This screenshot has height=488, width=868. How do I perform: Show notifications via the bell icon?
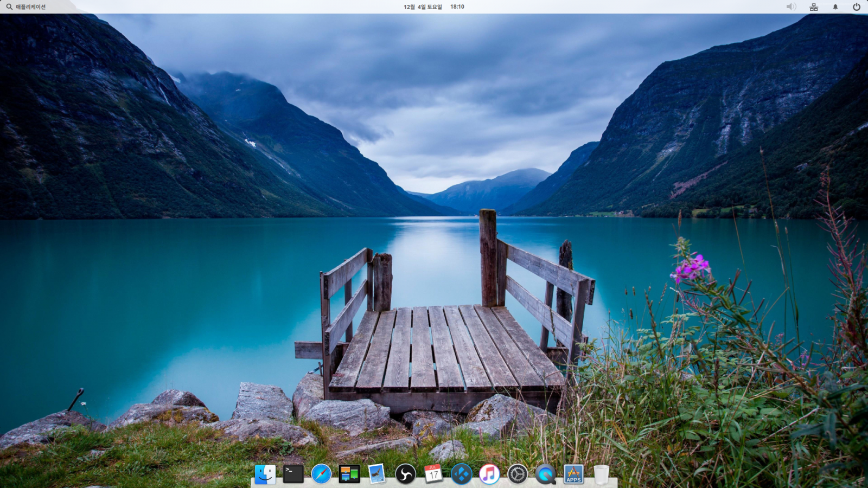(x=835, y=7)
